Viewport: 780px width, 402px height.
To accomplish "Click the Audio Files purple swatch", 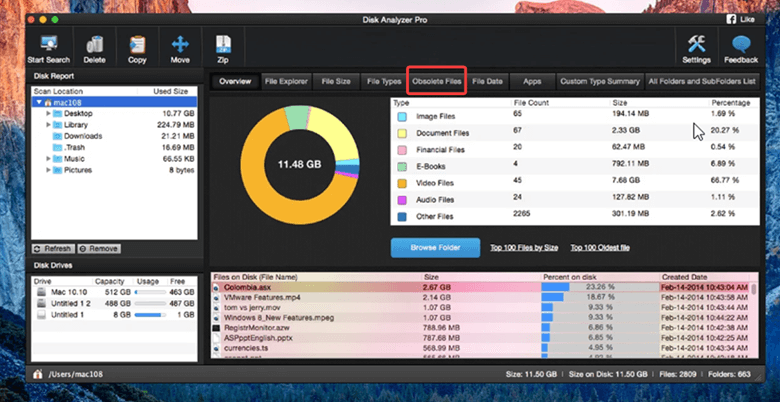I will click(x=402, y=200).
